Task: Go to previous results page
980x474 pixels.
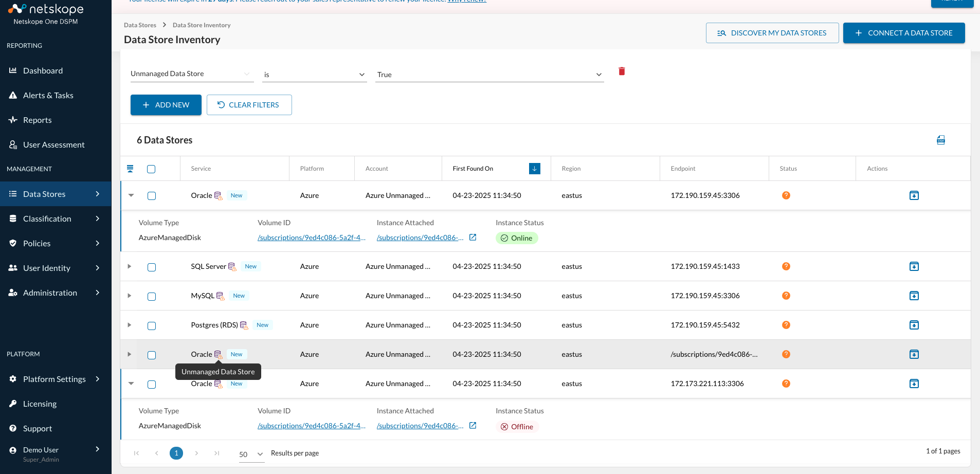Action: (x=156, y=453)
